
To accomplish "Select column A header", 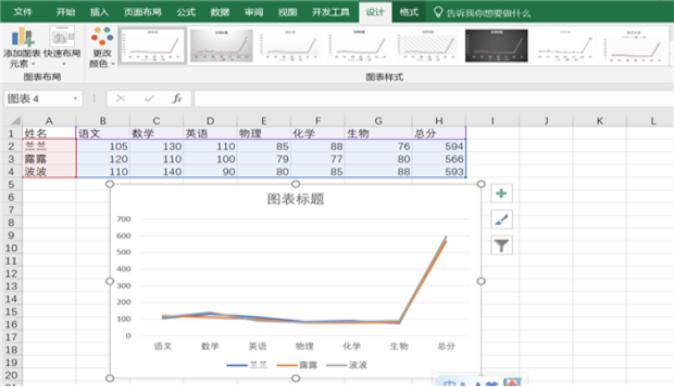I will tap(49, 121).
